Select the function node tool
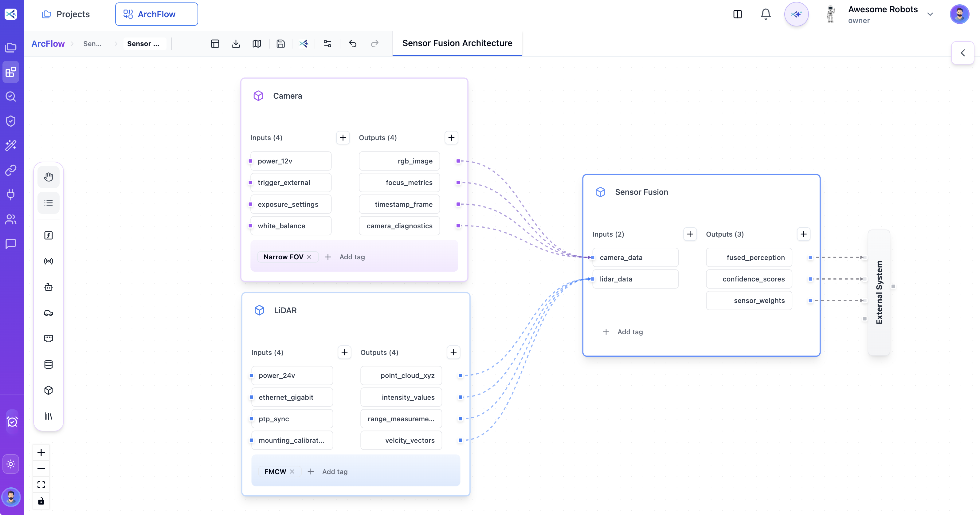 pos(49,235)
